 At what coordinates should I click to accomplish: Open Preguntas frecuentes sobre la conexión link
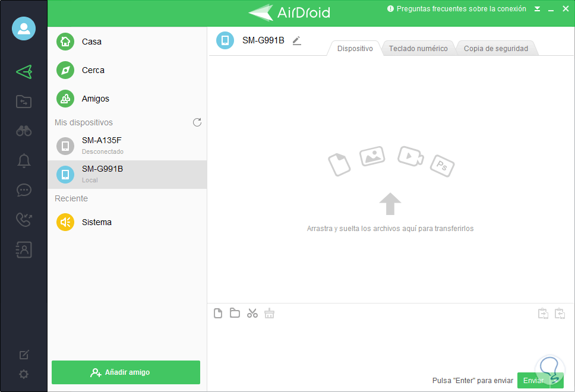[x=457, y=9]
